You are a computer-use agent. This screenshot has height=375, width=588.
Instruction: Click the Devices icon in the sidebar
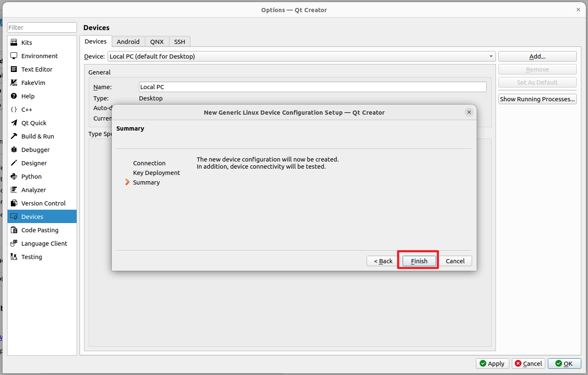click(14, 216)
